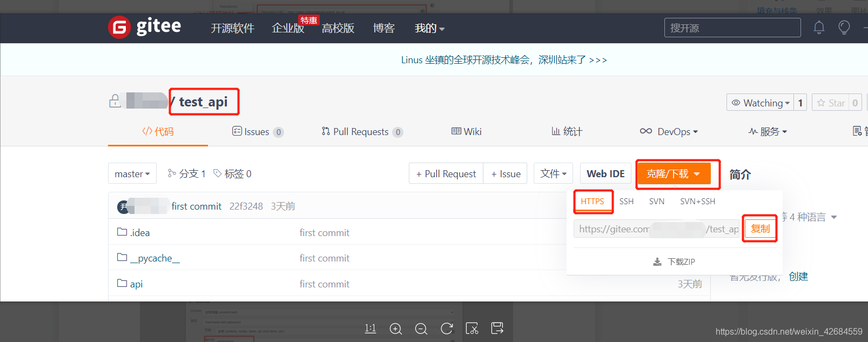Open the 我的 menu in navbar

tap(429, 28)
